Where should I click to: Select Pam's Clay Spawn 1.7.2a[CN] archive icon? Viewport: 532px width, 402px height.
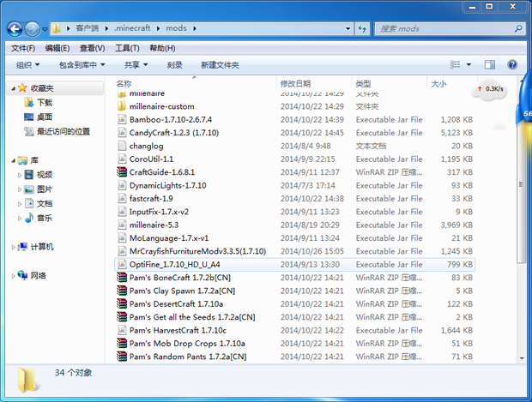(x=122, y=291)
